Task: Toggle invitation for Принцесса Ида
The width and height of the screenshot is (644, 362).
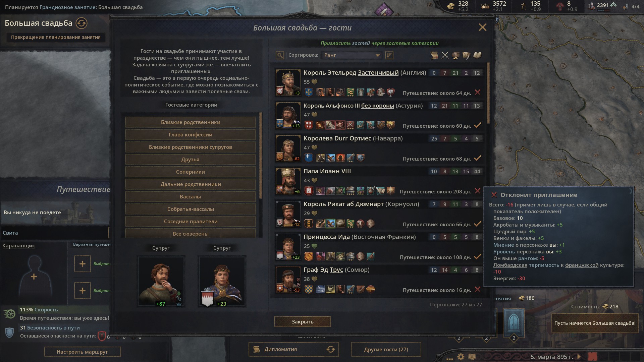Action: [x=478, y=256]
